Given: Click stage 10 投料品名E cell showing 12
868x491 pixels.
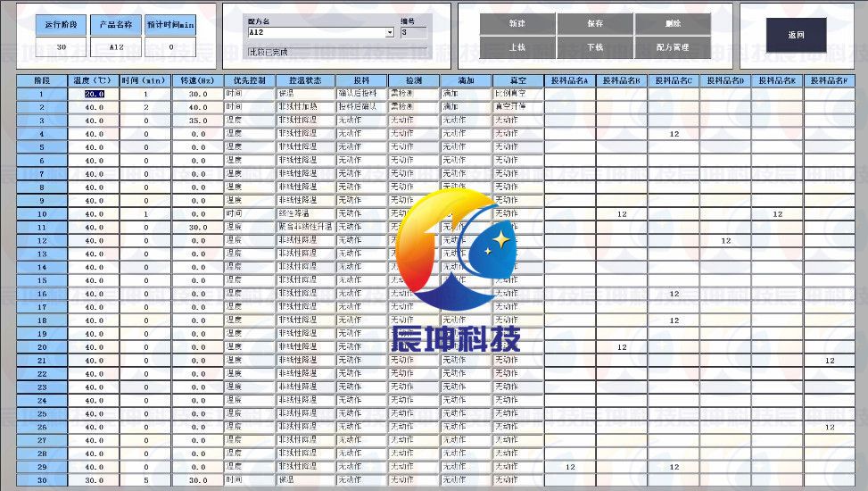Looking at the screenshot, I should point(777,214).
